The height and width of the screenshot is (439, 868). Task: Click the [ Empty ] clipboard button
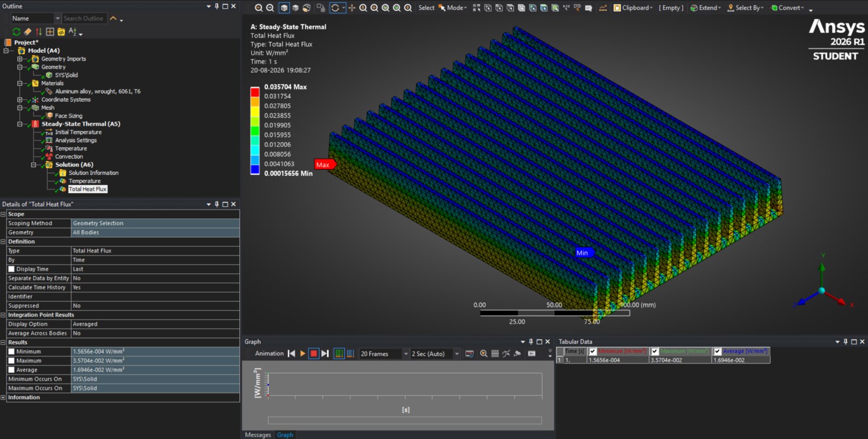pyautogui.click(x=671, y=8)
